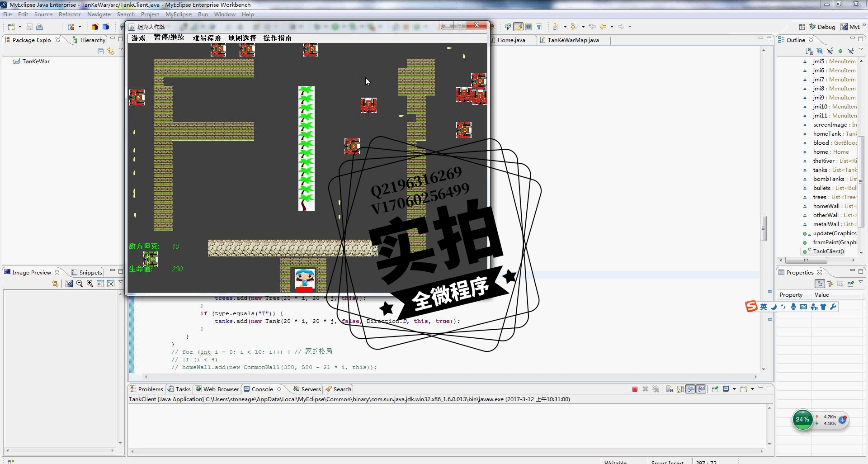
Task: Click Clear Console icon
Action: tap(670, 389)
